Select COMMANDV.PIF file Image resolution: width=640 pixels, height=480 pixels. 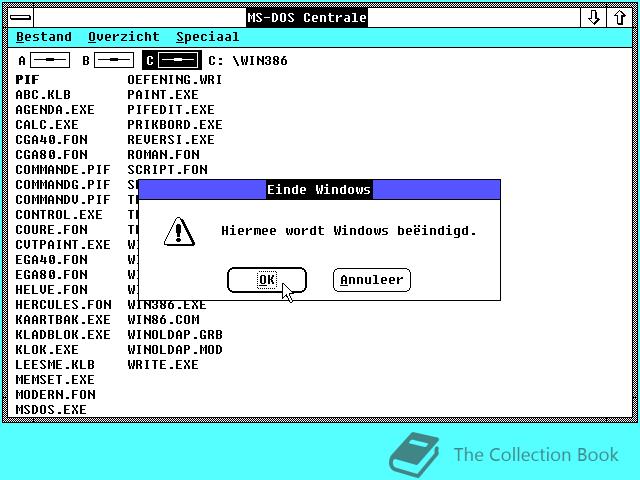coord(63,200)
